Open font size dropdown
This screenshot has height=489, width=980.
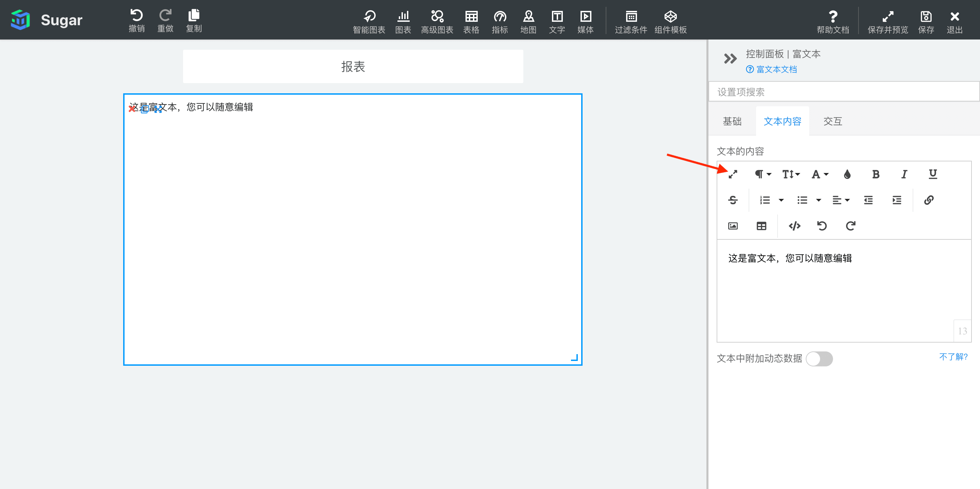pos(791,174)
